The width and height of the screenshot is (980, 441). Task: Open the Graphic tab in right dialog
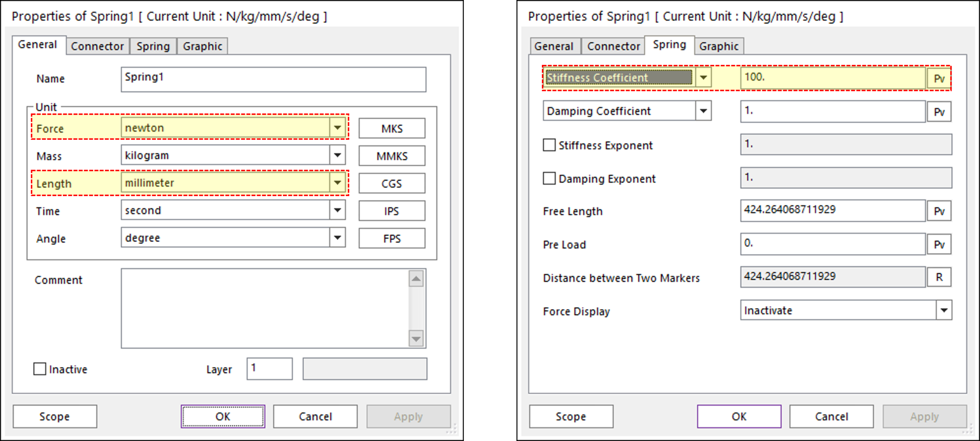719,46
